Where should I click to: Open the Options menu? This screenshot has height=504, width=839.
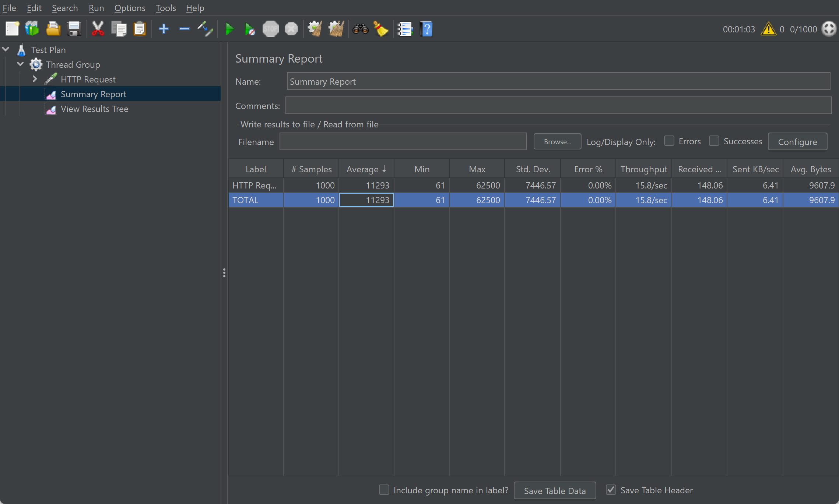tap(130, 8)
